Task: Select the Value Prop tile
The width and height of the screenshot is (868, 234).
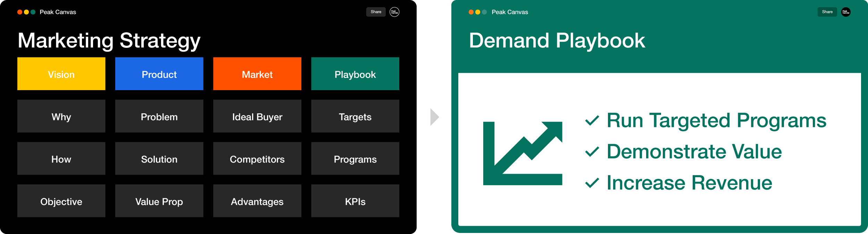Action: click(159, 201)
